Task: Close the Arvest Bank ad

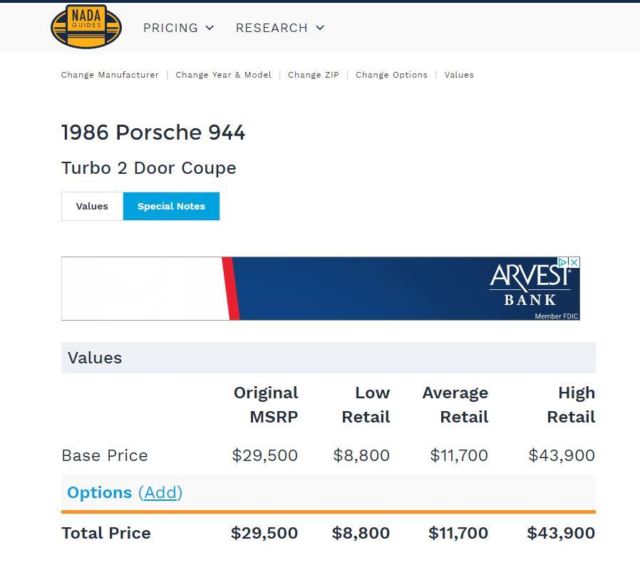Action: point(574,262)
